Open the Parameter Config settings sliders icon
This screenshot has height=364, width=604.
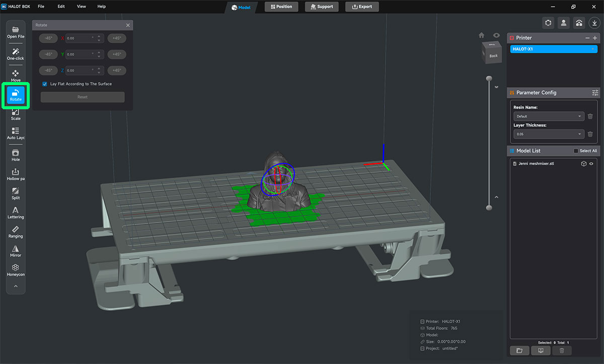click(x=595, y=93)
